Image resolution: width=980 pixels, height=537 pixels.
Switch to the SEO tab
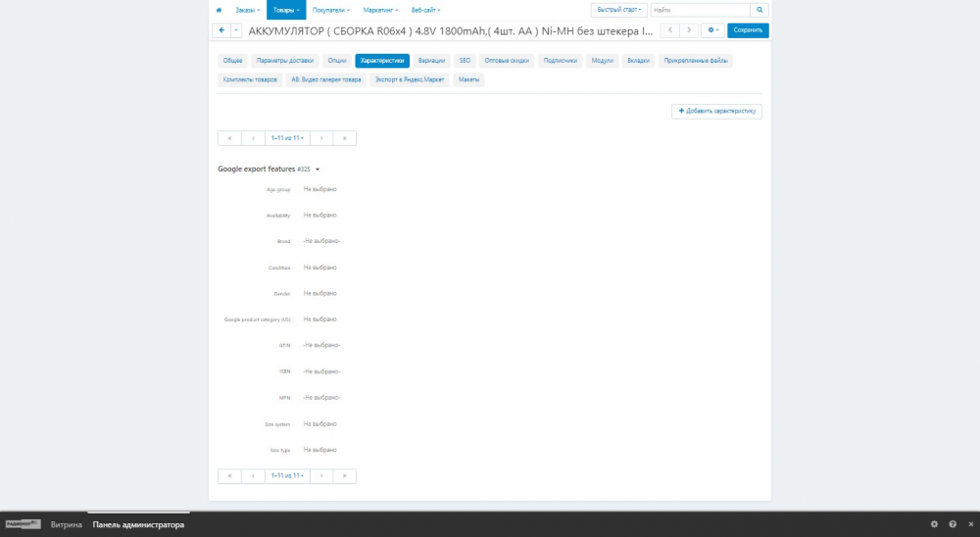point(465,61)
